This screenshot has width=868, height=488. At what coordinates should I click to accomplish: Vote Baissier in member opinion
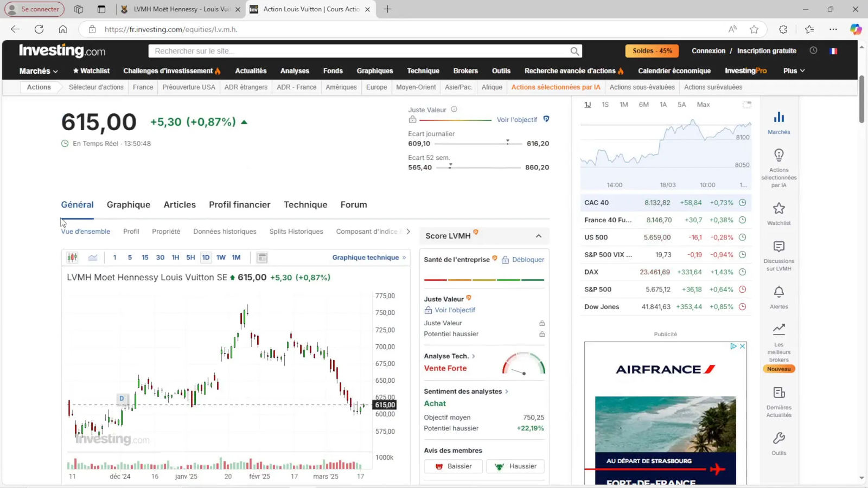(x=454, y=466)
